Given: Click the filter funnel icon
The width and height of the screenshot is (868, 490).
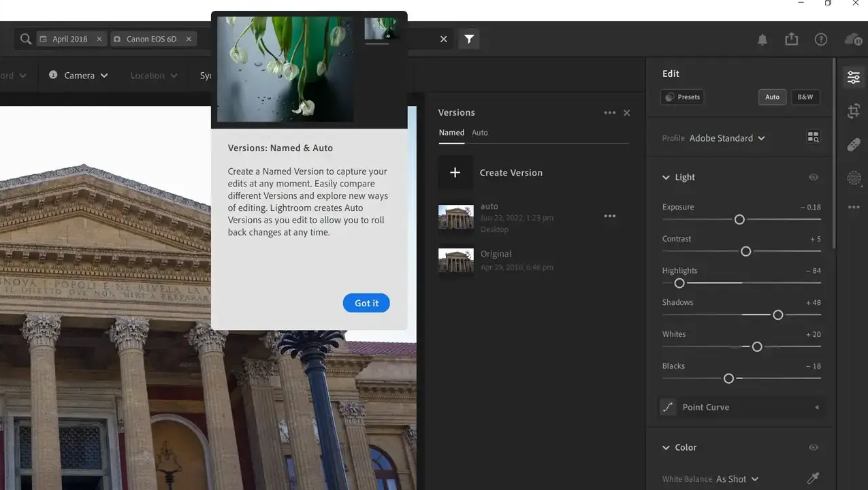Looking at the screenshot, I should (x=469, y=39).
